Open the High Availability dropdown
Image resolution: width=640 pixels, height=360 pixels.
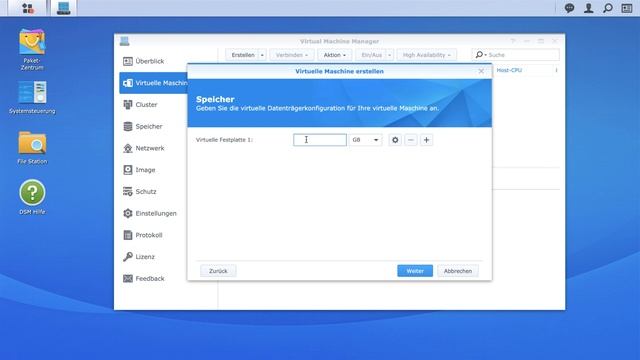coord(427,55)
